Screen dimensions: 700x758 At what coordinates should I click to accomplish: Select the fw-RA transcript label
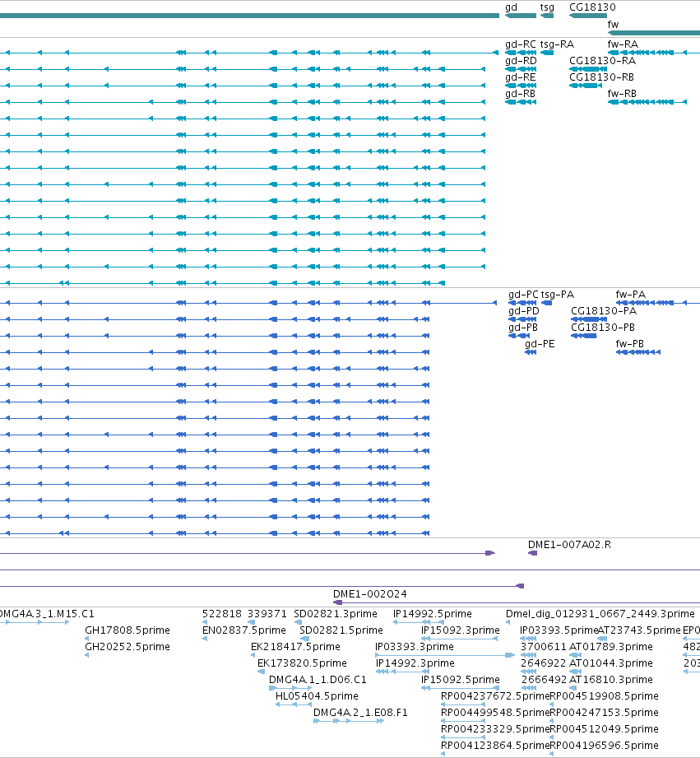coord(623,44)
